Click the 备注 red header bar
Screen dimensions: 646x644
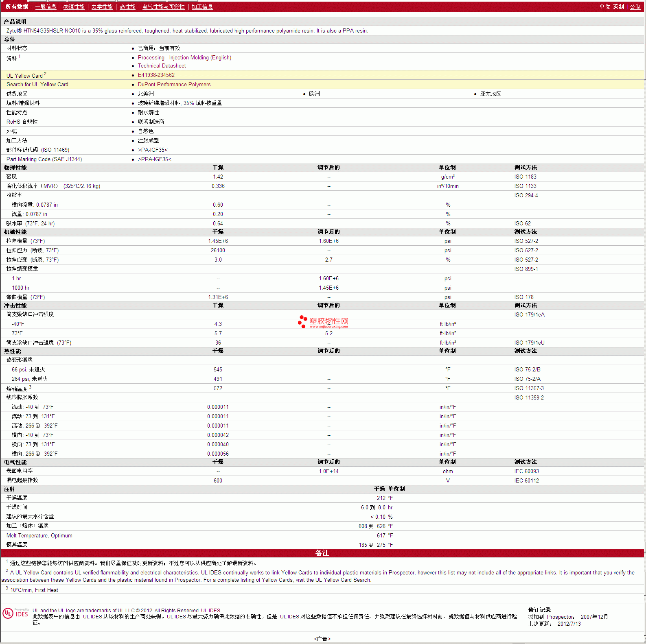pyautogui.click(x=322, y=553)
